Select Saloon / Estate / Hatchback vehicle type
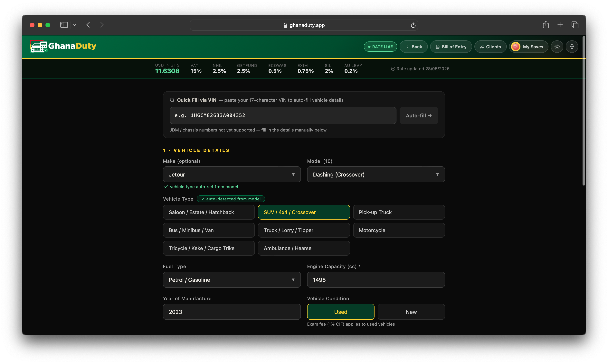The width and height of the screenshot is (608, 364). [209, 212]
